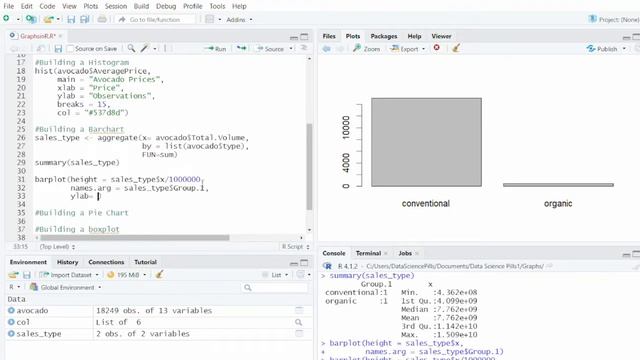Open memory usage 195 MiB dropdown

pyautogui.click(x=127, y=275)
